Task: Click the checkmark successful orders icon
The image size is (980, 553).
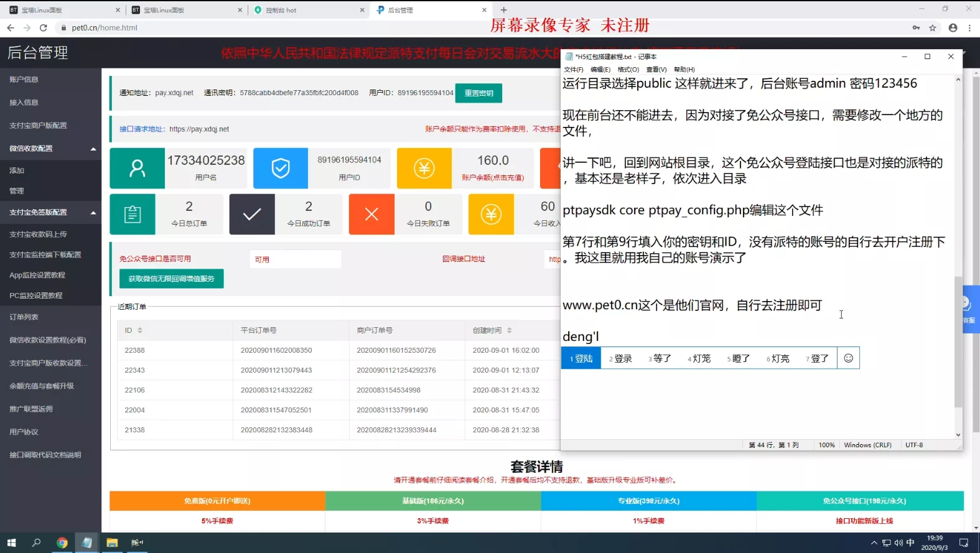Action: pos(252,214)
